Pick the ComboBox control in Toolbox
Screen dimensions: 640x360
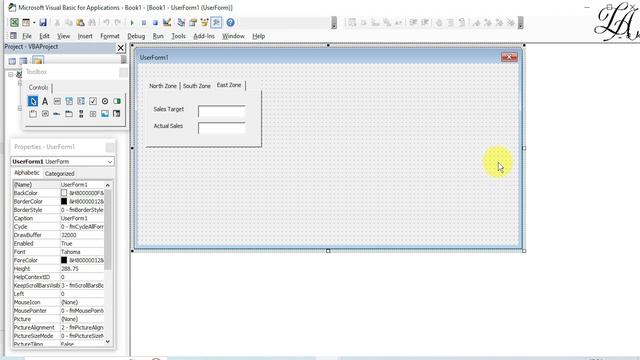69,101
